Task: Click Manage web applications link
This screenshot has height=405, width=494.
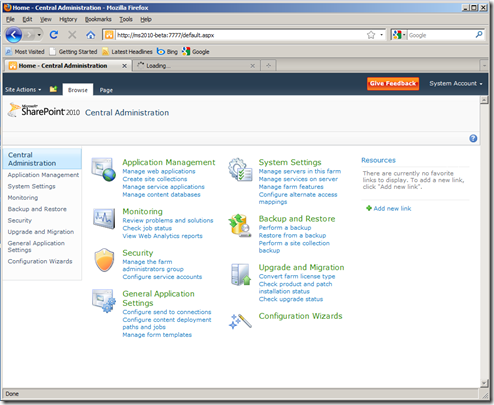Action: (x=159, y=171)
